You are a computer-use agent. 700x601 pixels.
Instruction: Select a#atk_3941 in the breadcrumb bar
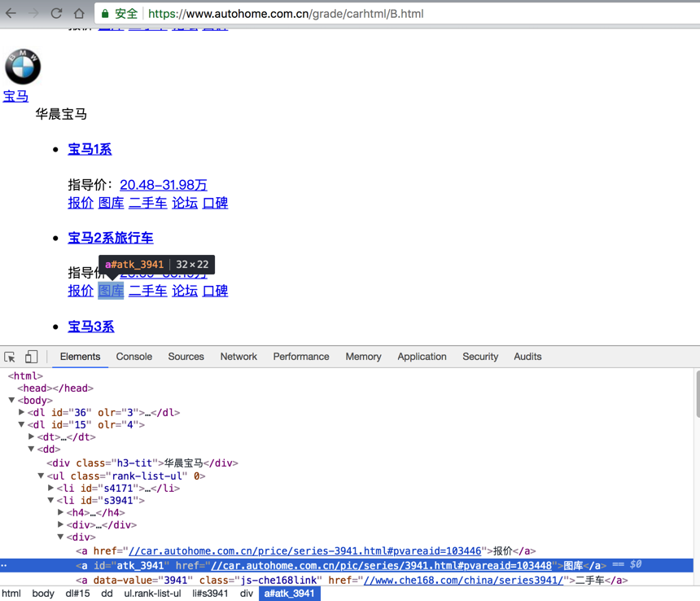[289, 594]
